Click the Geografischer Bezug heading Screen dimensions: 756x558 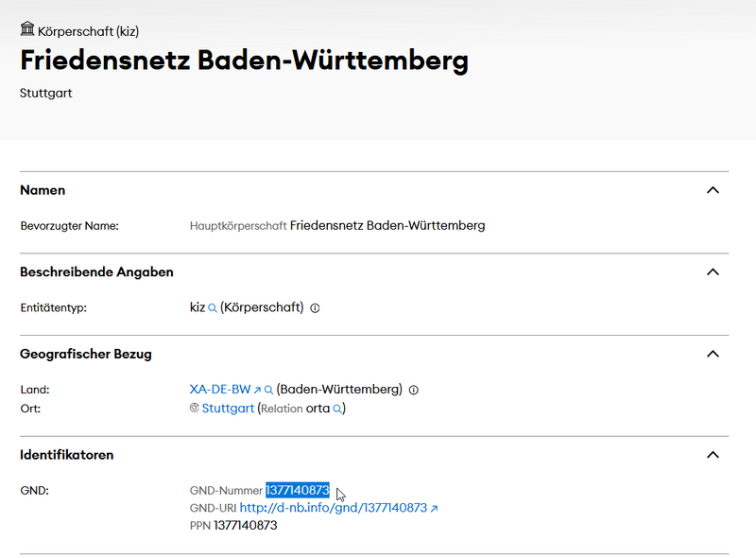[x=86, y=355]
